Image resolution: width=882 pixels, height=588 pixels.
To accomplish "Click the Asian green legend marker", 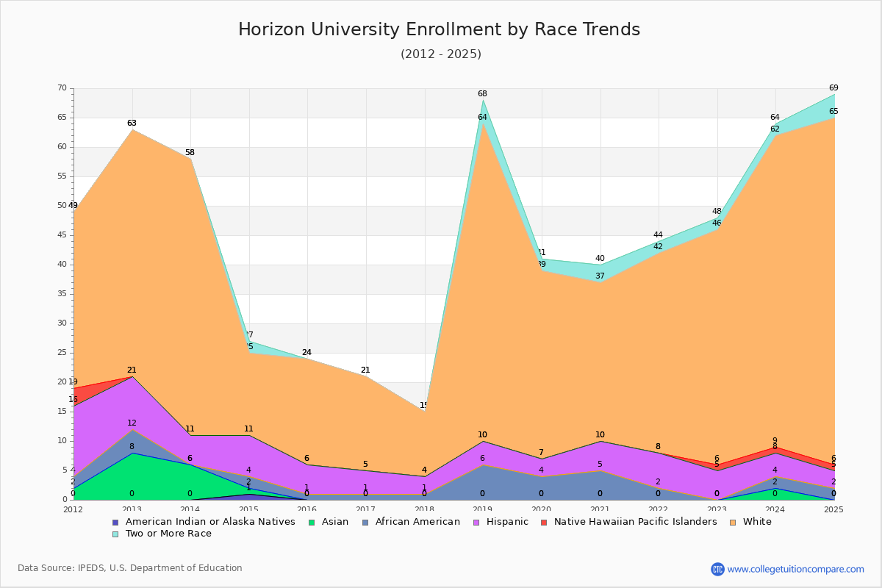I will point(311,523).
